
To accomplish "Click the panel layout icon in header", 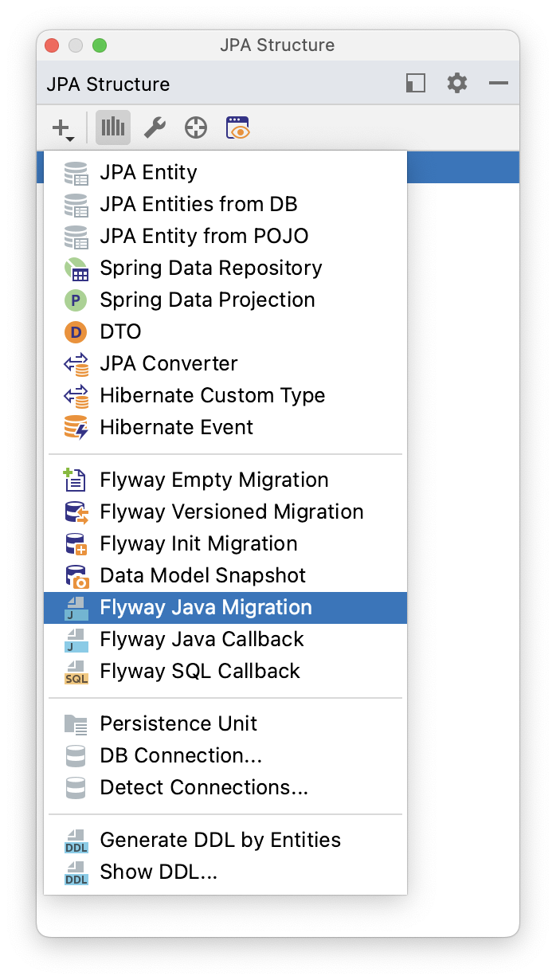I will (x=415, y=83).
